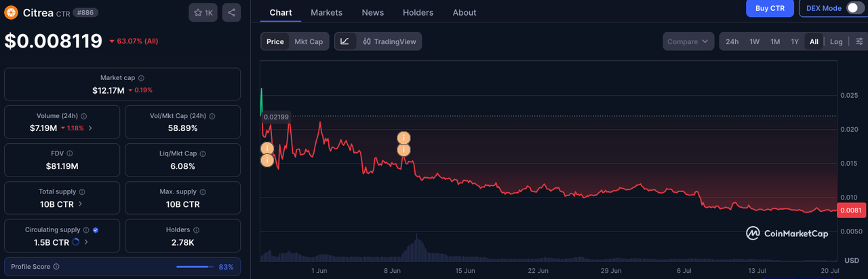This screenshot has width=868, height=279.
Task: Open chart settings sliders icon
Action: [859, 41]
